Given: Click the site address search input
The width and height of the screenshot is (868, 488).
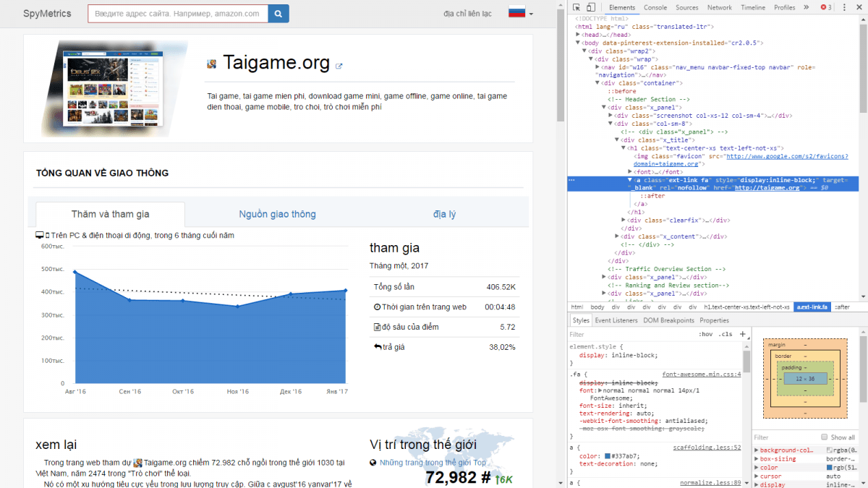Looking at the screenshot, I should point(178,14).
